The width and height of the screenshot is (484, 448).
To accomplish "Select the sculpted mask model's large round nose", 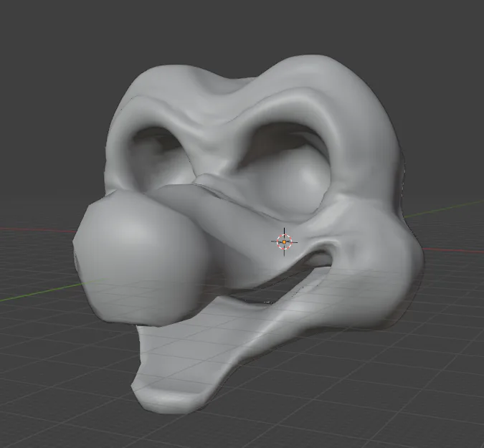I will click(142, 257).
